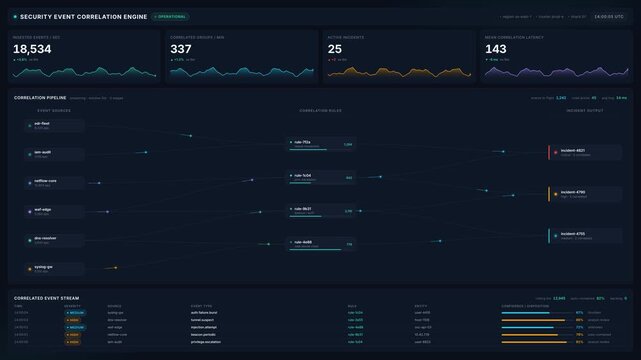Click the teal incident-4755 severity icon
Image resolution: width=641 pixels, height=360 pixels.
(555, 236)
